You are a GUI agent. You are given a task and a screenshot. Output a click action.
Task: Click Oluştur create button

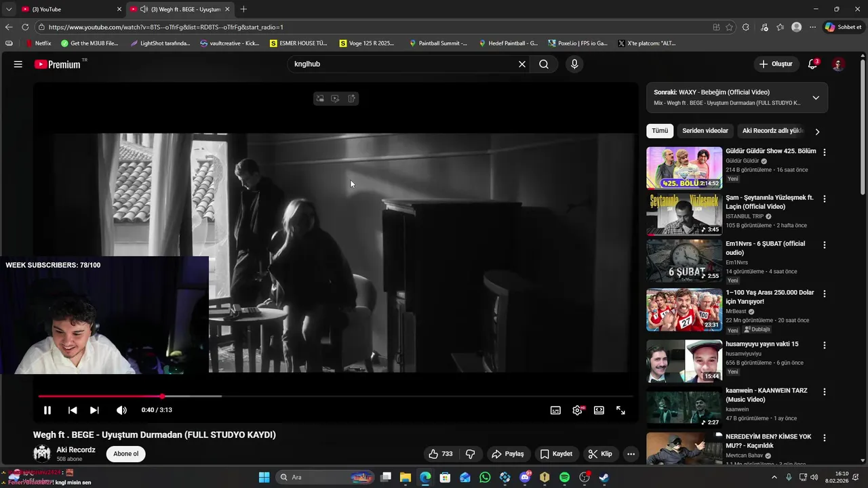776,64
